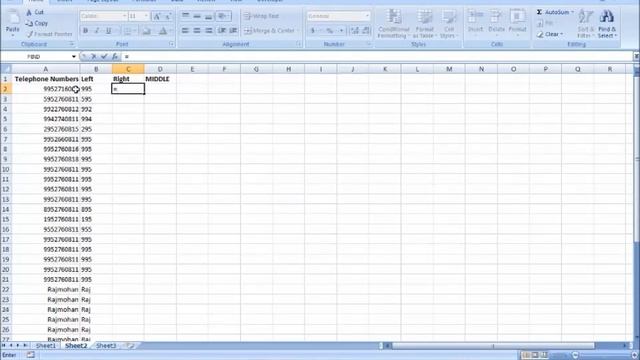Viewport: 640px width, 360px height.
Task: Click the MIDDLE header cell
Action: click(160, 79)
